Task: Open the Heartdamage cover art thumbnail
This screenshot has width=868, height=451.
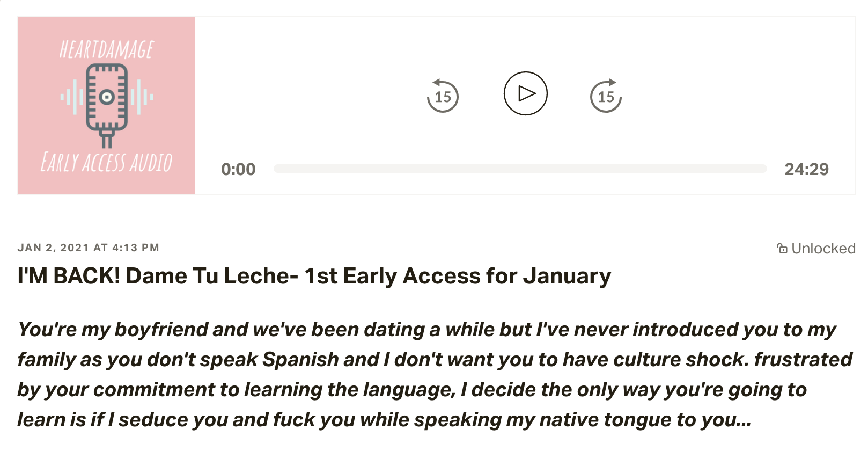Action: (107, 106)
